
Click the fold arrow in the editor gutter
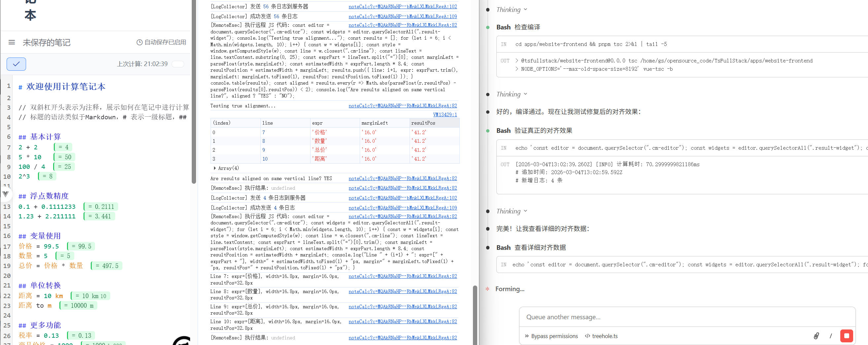pyautogui.click(x=5, y=194)
